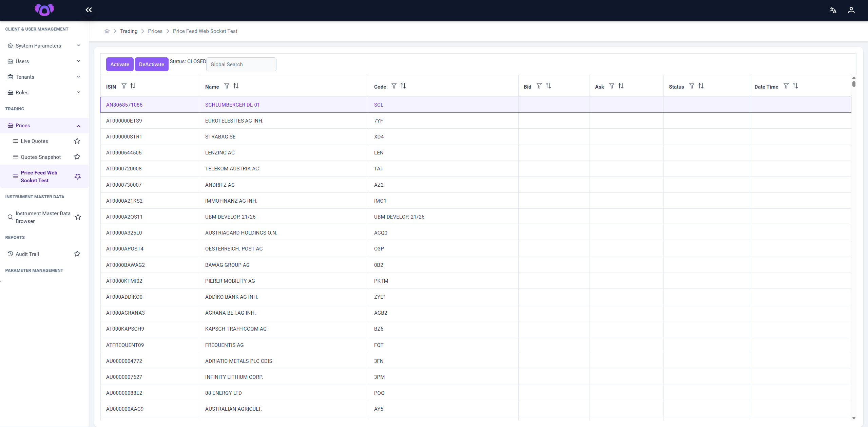Expand the System Parameters menu
This screenshot has height=427, width=868.
pos(44,46)
